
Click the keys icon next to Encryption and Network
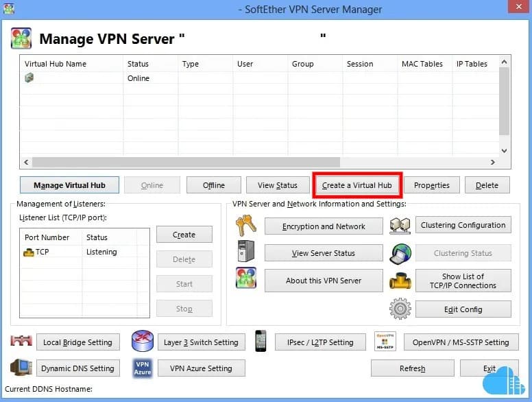tap(246, 226)
